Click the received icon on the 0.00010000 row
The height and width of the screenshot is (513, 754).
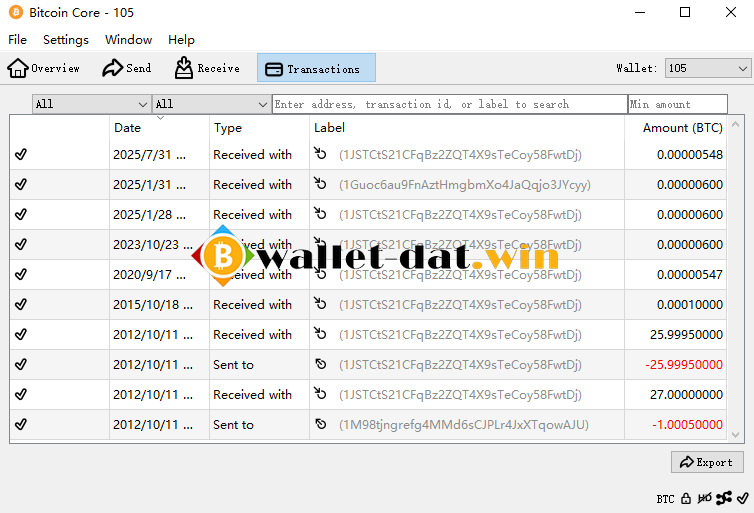[x=320, y=303]
